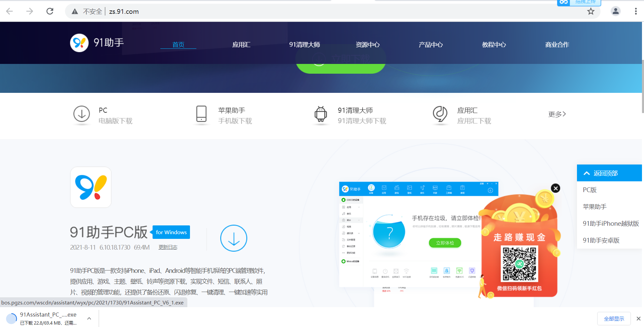
Task: Expand the download item options caret
Action: pos(89,318)
